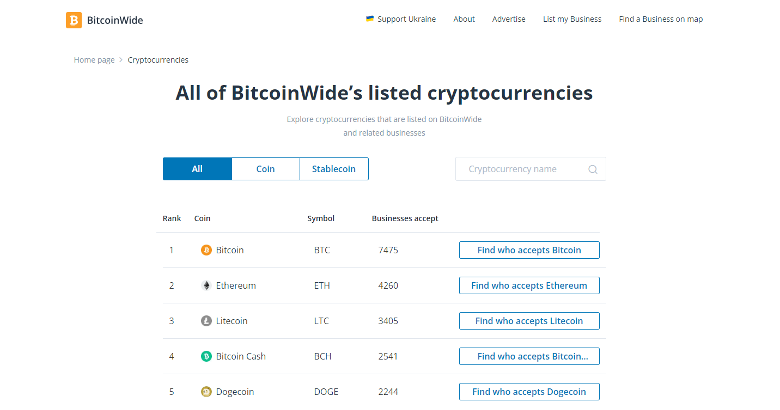
Task: Click the BitcoinWide logo icon
Action: pos(74,19)
